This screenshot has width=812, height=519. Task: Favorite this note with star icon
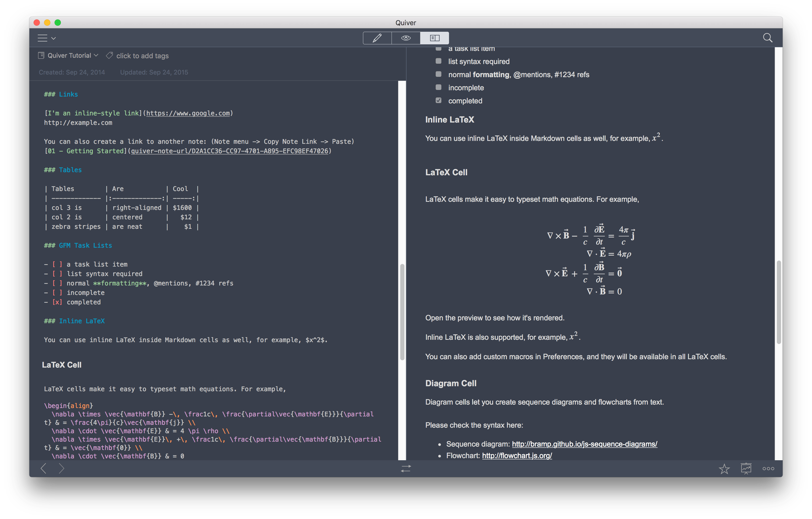point(724,468)
